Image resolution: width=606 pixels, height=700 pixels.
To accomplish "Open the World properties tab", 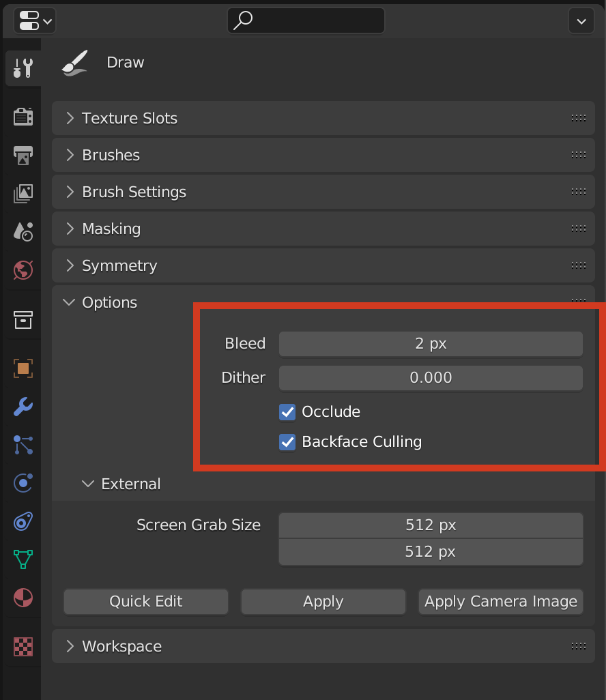I will click(x=23, y=269).
